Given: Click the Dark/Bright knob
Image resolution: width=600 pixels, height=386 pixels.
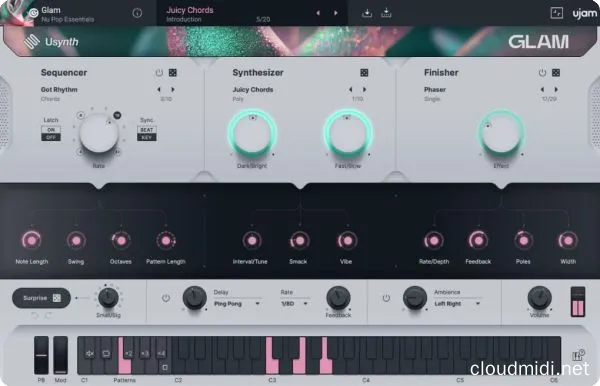Looking at the screenshot, I should tap(252, 134).
